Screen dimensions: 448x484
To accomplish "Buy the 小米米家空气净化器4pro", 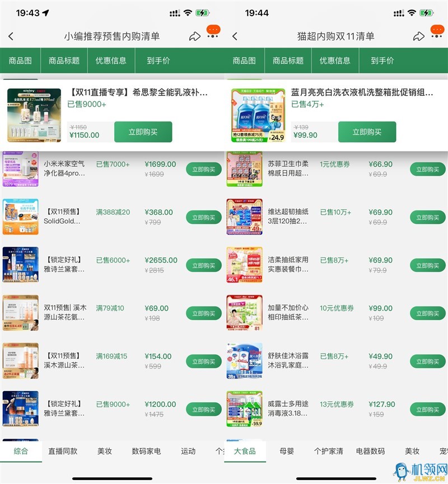I will point(204,170).
